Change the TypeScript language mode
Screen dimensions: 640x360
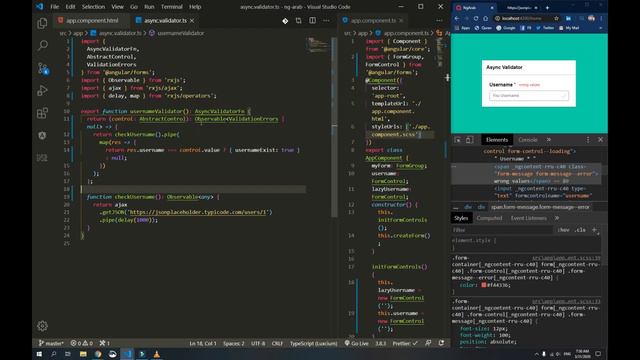(x=313, y=343)
